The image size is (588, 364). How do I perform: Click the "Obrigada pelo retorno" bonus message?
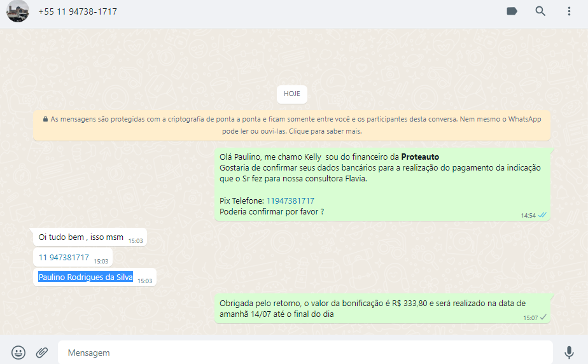click(x=372, y=308)
